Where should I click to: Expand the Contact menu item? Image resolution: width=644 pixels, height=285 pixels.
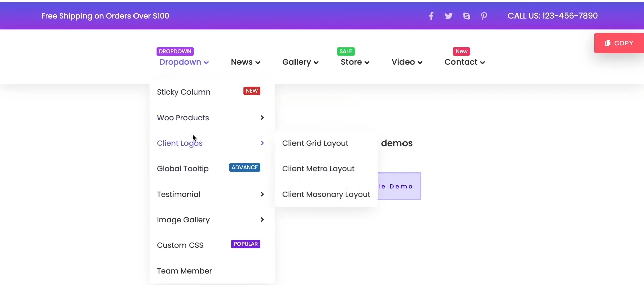point(465,62)
